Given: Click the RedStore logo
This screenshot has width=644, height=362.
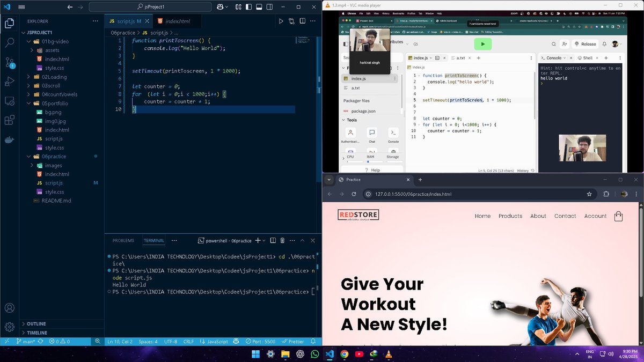Looking at the screenshot, I should pos(358,216).
